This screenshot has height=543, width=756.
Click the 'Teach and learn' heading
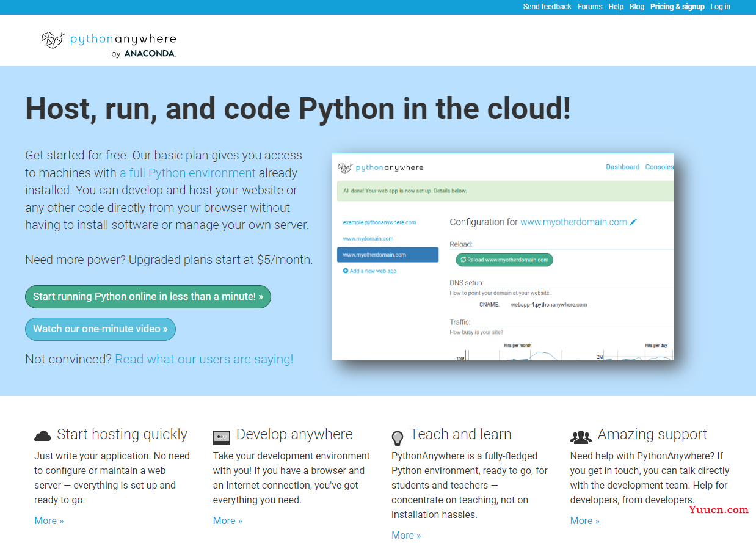pos(460,434)
